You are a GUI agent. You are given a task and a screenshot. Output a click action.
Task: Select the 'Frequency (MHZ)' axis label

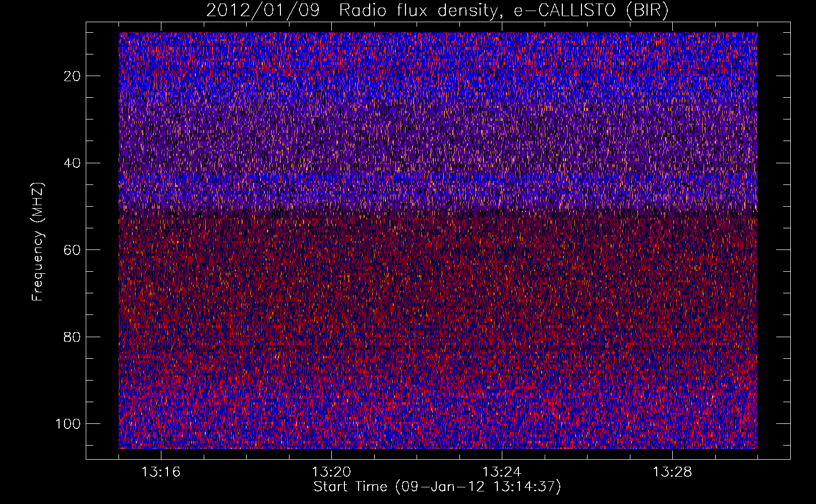click(38, 242)
